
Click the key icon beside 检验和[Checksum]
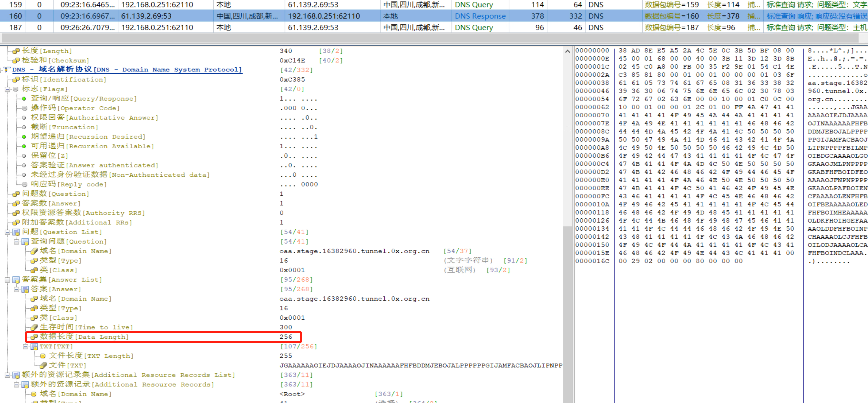point(16,61)
